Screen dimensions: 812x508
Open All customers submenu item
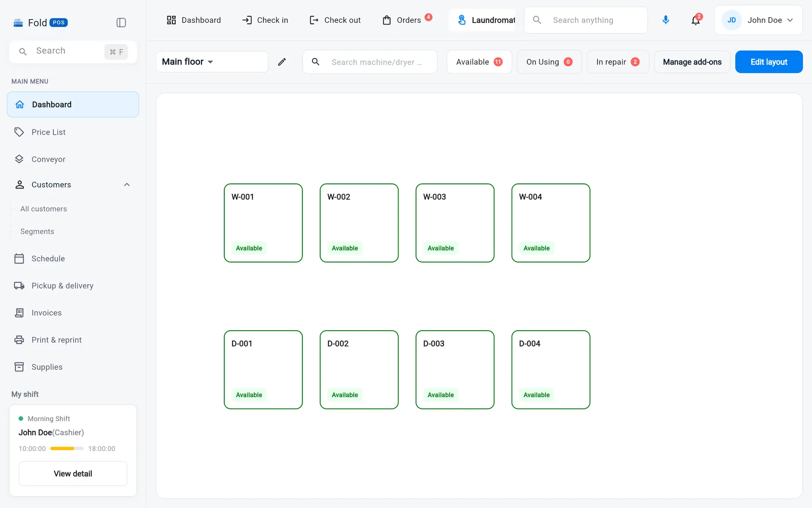tap(44, 209)
